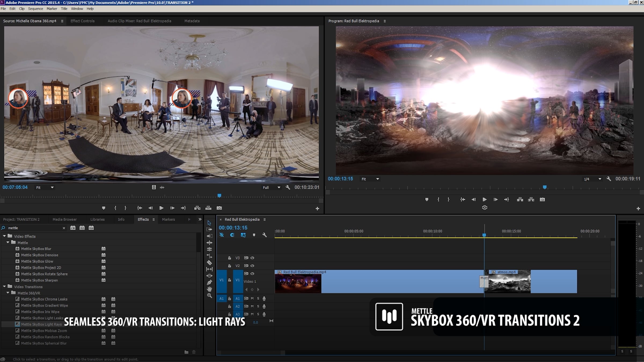Mark In point in Source monitor

pyautogui.click(x=115, y=208)
